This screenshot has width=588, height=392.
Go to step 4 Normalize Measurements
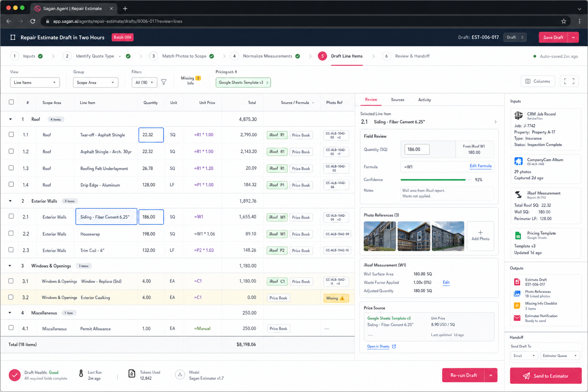click(265, 56)
